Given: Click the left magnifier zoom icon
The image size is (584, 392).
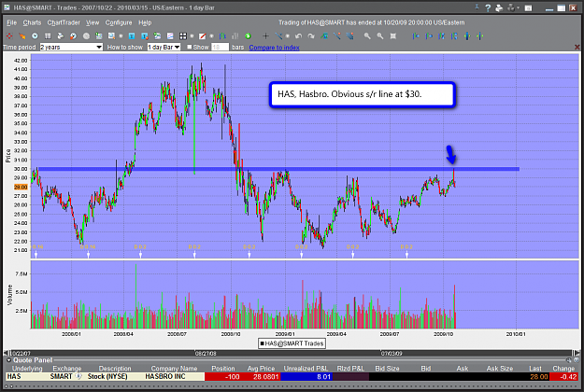Looking at the screenshot, I should click(367, 36).
